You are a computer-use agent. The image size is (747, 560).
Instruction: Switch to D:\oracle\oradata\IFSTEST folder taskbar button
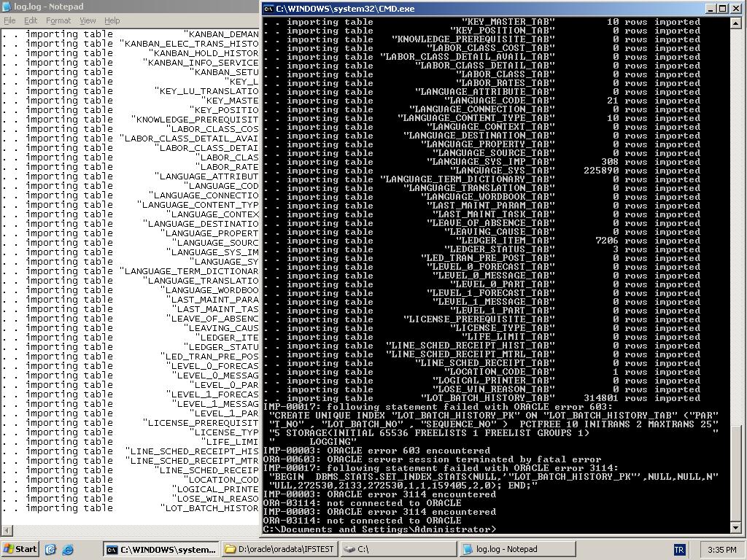click(x=279, y=550)
